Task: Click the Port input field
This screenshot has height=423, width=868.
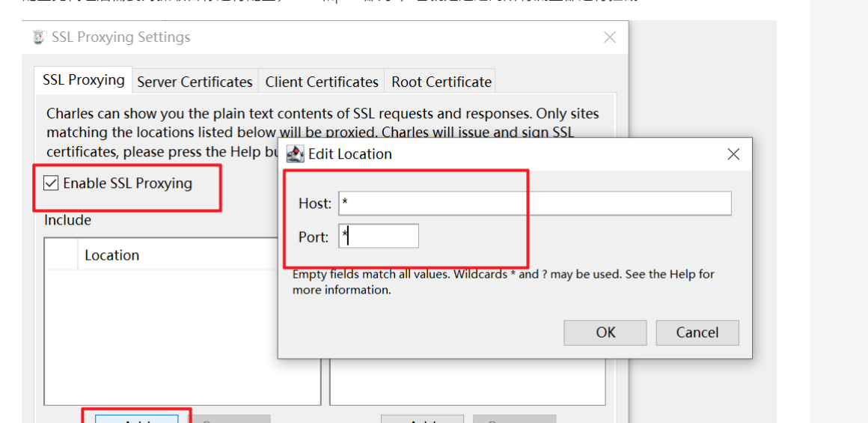Action: [x=379, y=237]
